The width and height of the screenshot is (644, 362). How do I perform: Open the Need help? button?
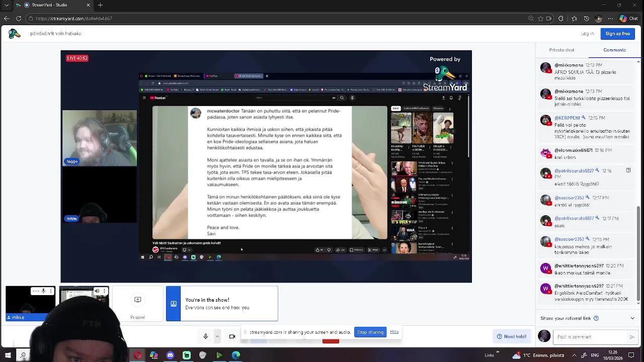(512, 336)
